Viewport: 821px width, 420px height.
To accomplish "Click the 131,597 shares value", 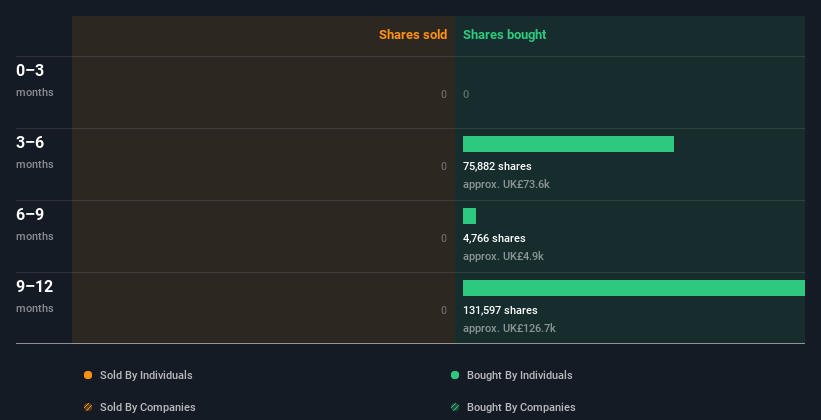I will click(x=500, y=310).
